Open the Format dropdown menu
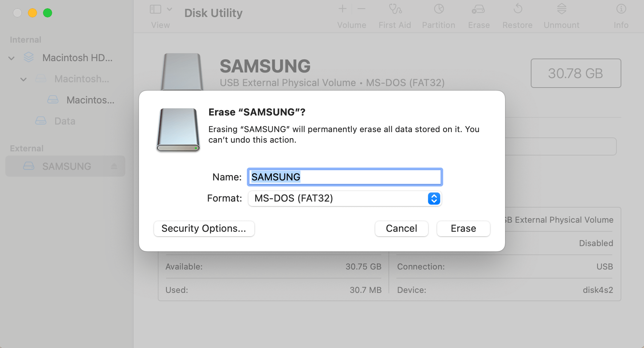 pos(434,198)
